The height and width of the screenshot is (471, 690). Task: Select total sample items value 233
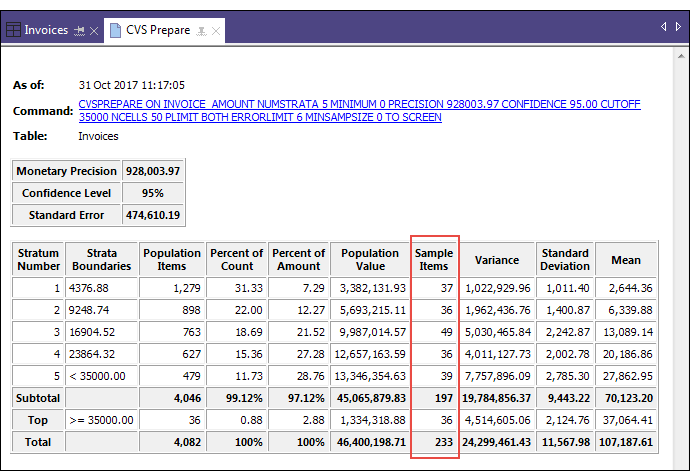(433, 441)
